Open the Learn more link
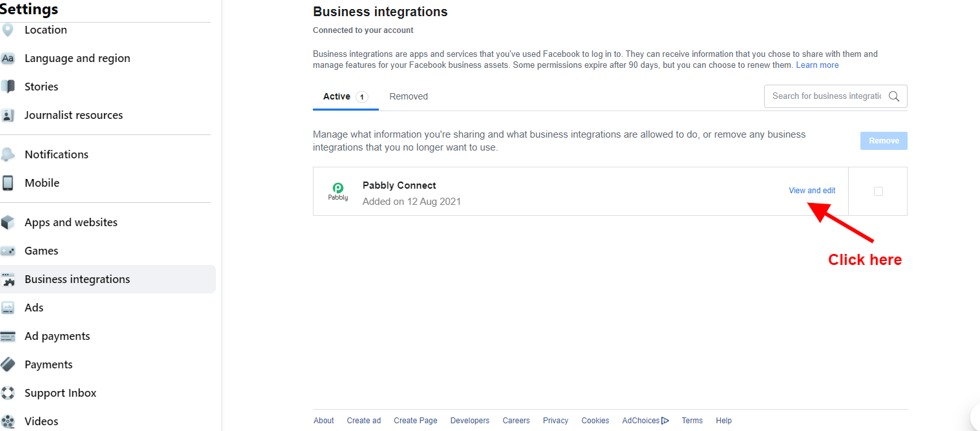 [817, 65]
